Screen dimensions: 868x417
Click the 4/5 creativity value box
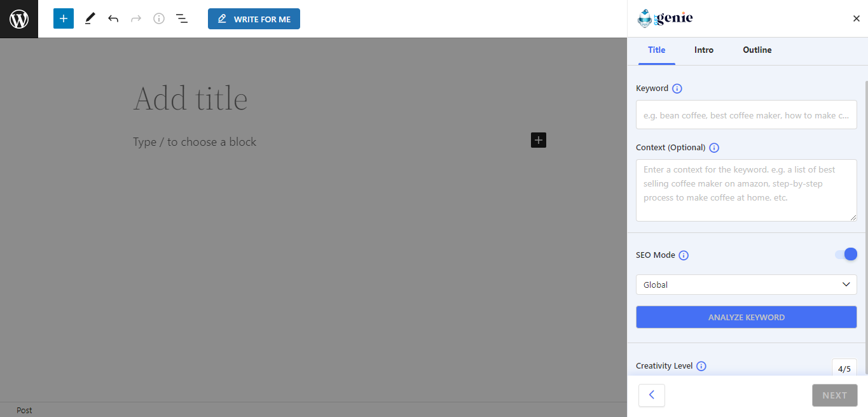[844, 367]
